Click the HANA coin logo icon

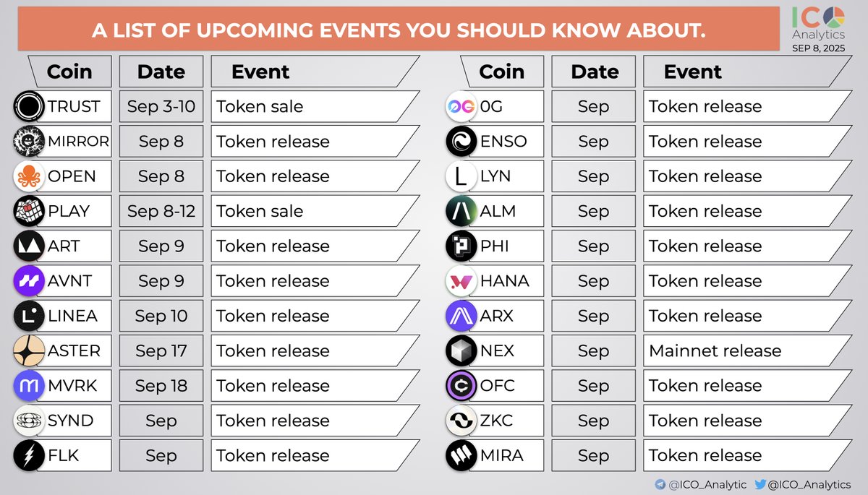click(x=461, y=281)
